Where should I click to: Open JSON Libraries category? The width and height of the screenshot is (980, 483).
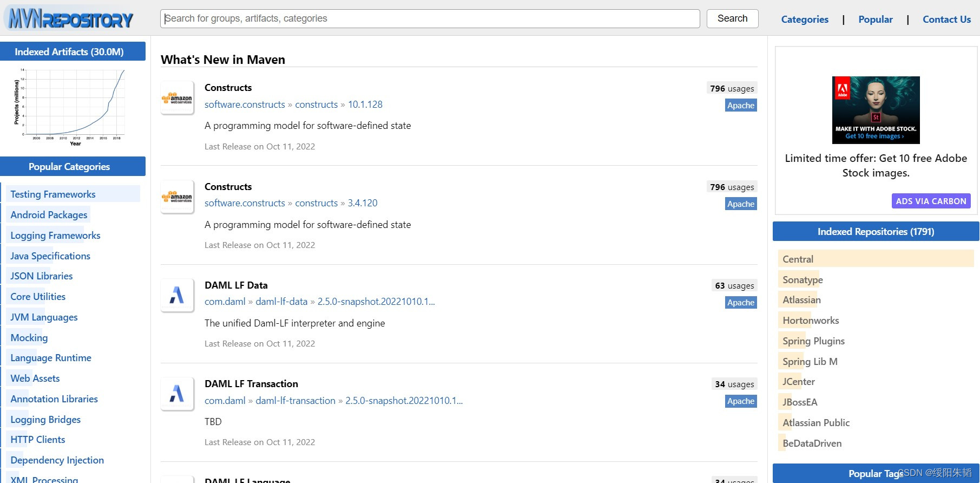pos(41,276)
